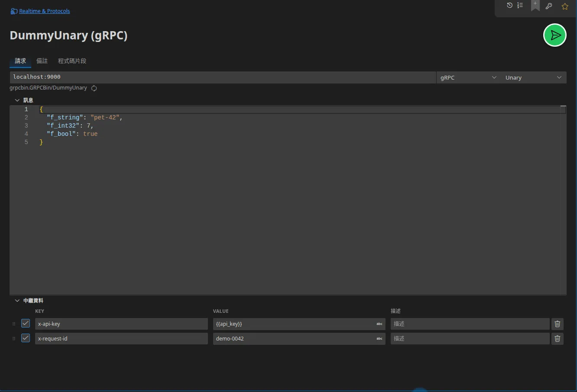Click line number 5 in the editor gutter
The width and height of the screenshot is (577, 392).
point(26,142)
